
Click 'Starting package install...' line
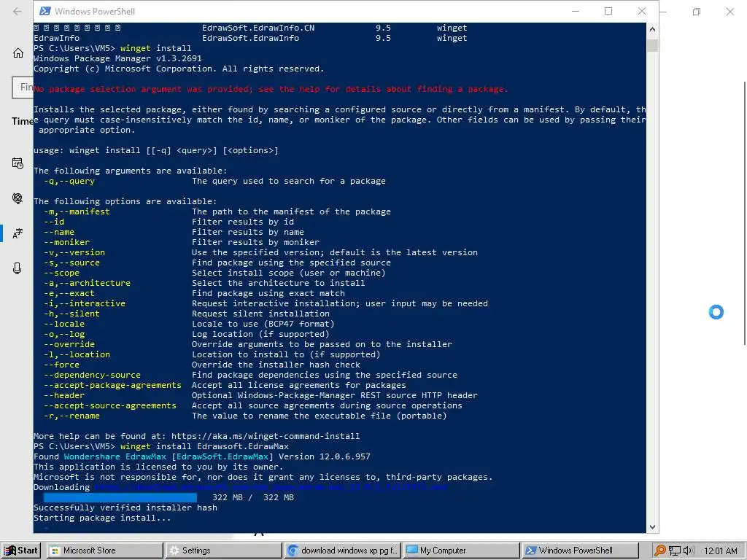tap(102, 518)
